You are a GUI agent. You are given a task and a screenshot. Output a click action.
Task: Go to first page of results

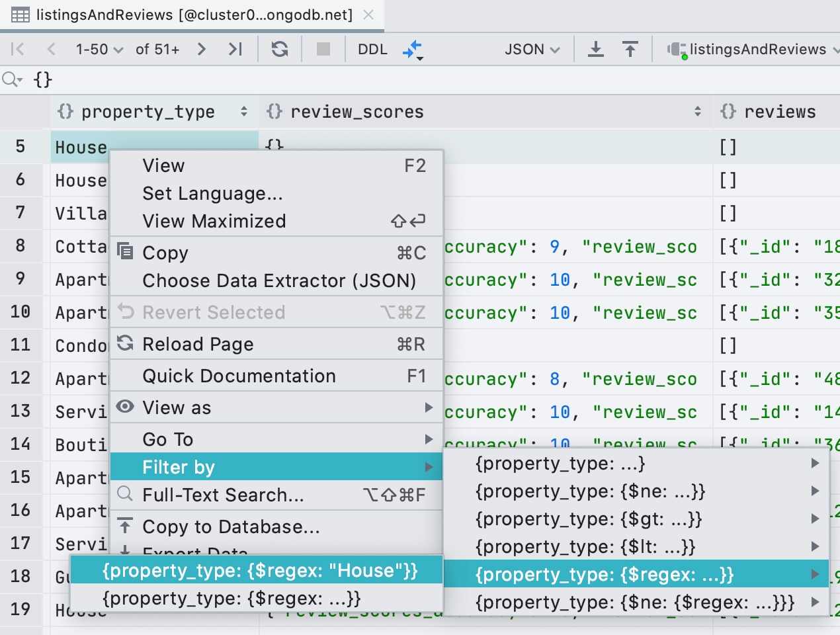[x=18, y=49]
